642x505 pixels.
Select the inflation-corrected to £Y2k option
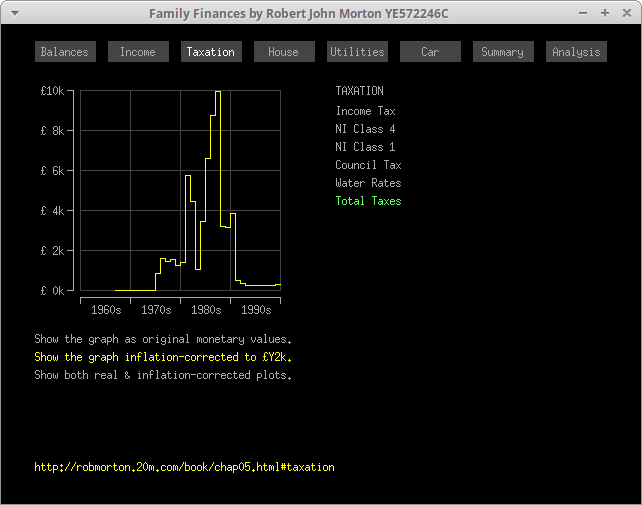(x=163, y=357)
